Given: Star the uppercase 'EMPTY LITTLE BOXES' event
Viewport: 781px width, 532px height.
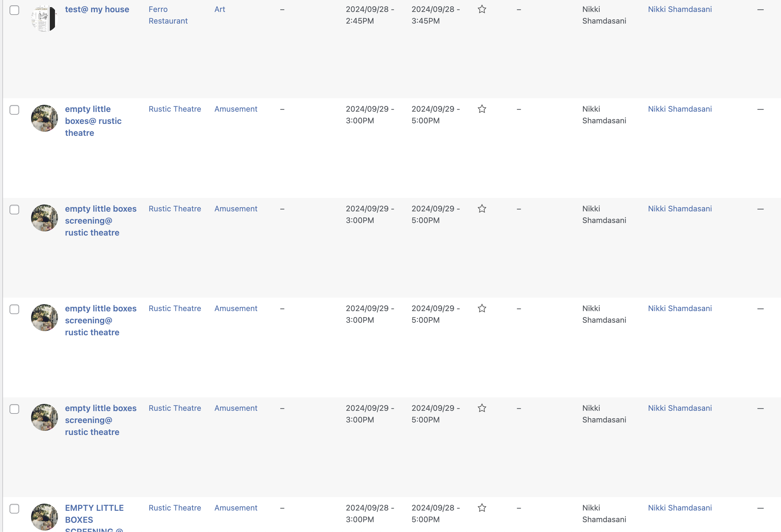Looking at the screenshot, I should click(x=482, y=508).
